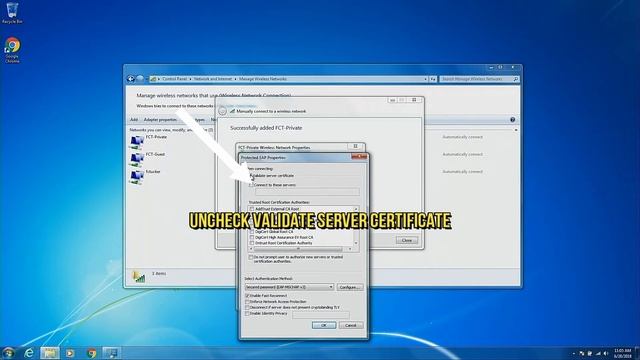The image size is (640, 360).
Task: Open the address bar history dropdown
Action: [425, 79]
